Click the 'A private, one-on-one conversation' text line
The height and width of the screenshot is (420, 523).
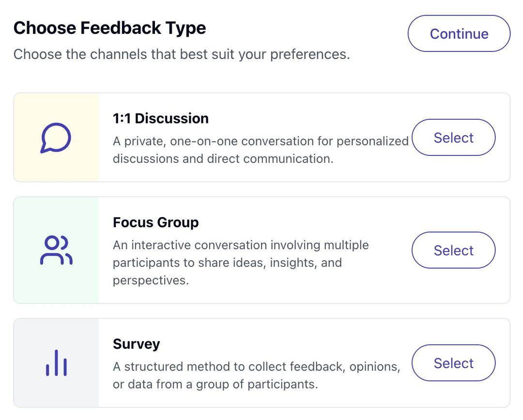(x=261, y=141)
